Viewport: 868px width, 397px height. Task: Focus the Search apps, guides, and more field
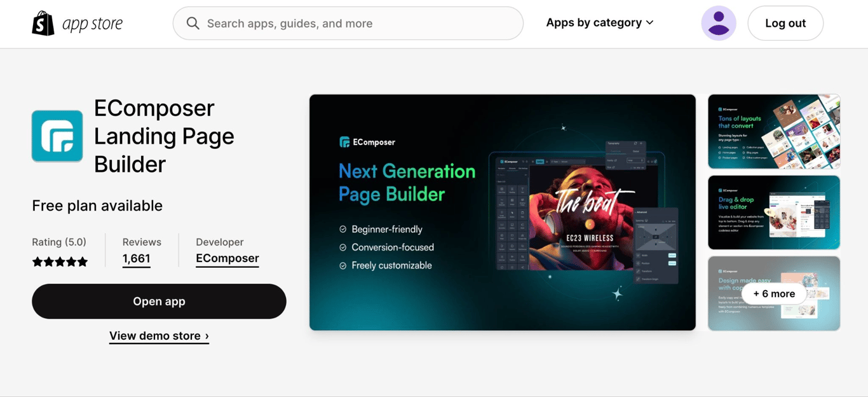(x=348, y=24)
